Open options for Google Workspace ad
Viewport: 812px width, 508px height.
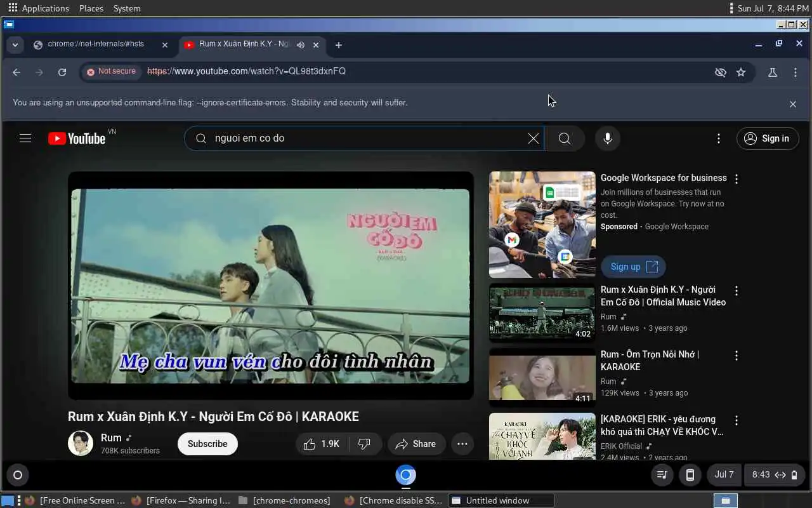click(737, 179)
